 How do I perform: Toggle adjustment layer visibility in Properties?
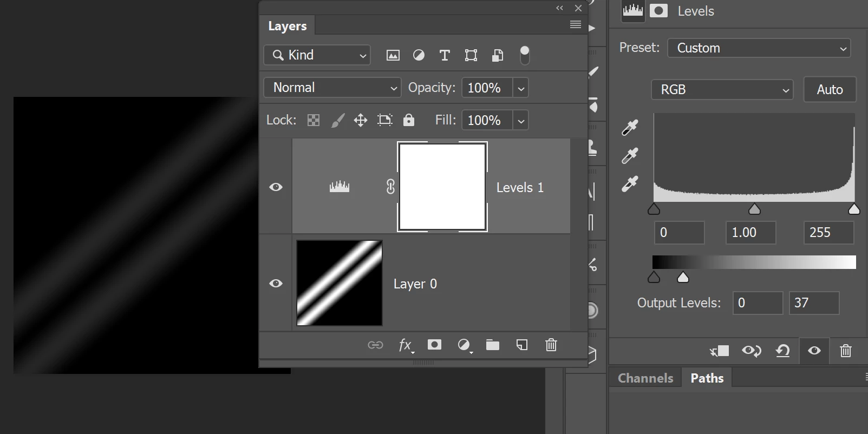pyautogui.click(x=814, y=351)
